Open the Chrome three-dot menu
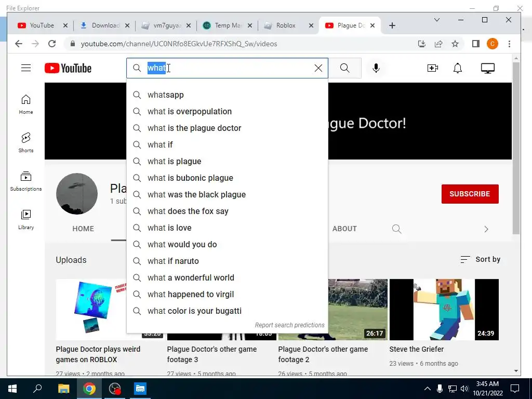The width and height of the screenshot is (532, 399). [509, 44]
